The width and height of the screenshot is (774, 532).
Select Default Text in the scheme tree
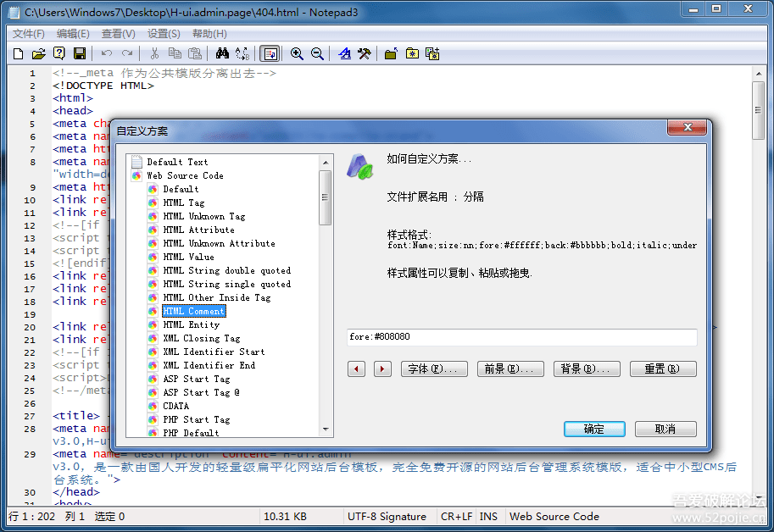click(x=177, y=162)
